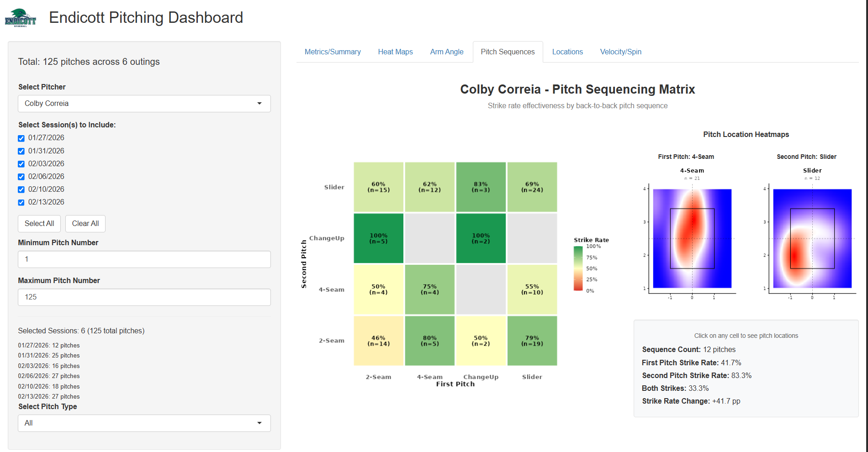Toggle the 02/03/2026 session checkbox
Viewport: 868px width, 452px height.
(21, 164)
